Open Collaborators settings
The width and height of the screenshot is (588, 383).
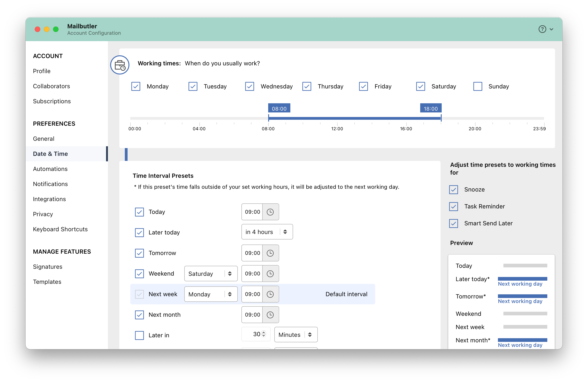[51, 86]
